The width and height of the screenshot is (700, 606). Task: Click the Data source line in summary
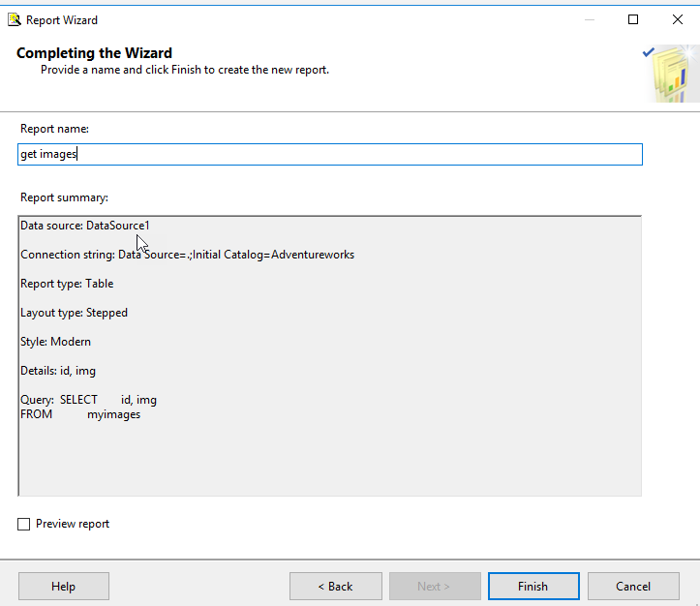[x=85, y=226]
